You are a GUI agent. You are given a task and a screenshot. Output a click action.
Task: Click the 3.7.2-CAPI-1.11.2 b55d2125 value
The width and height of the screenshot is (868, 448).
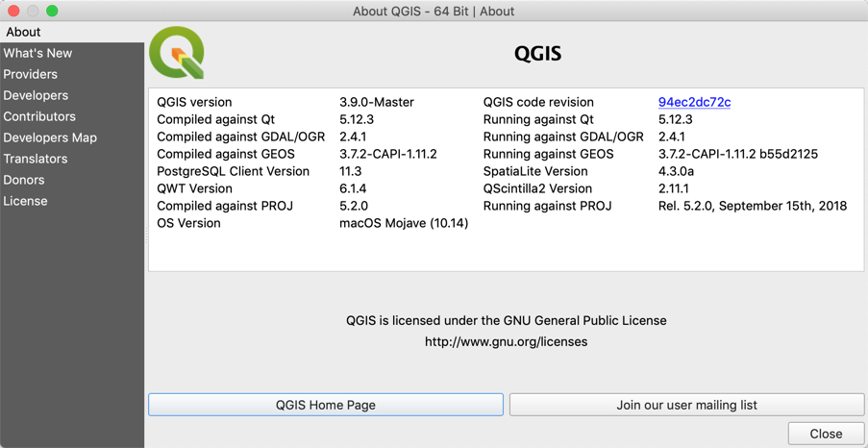(738, 154)
